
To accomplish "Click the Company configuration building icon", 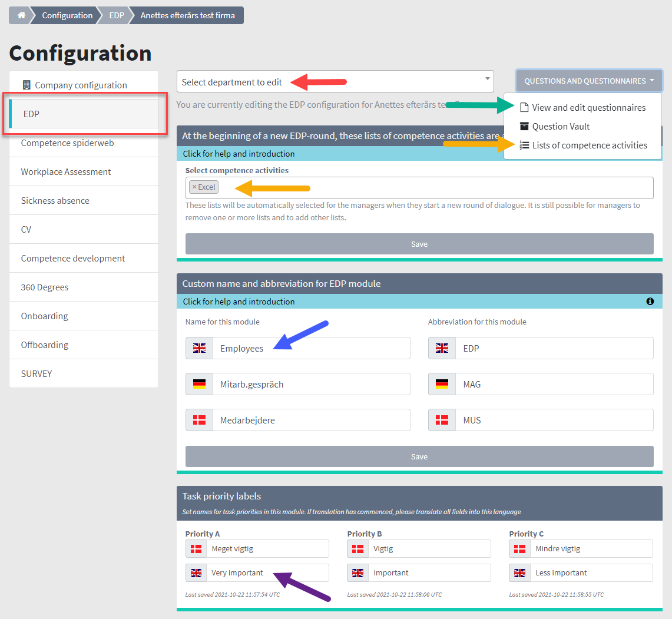I will pos(27,85).
